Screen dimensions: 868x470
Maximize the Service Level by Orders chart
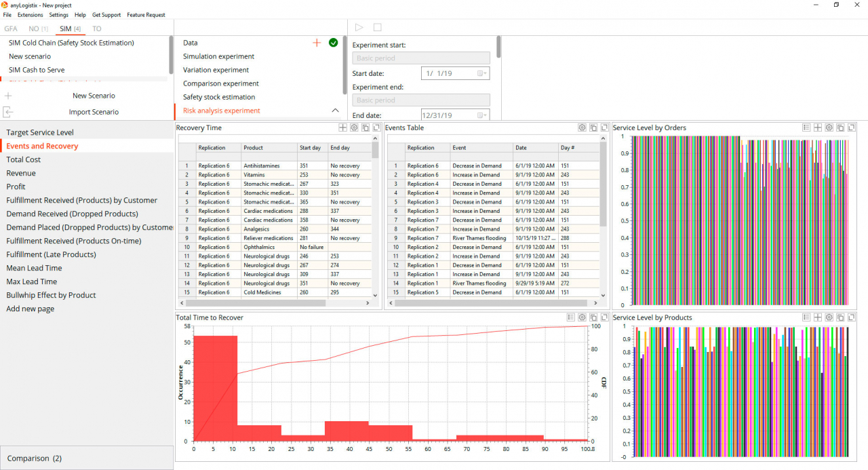852,128
